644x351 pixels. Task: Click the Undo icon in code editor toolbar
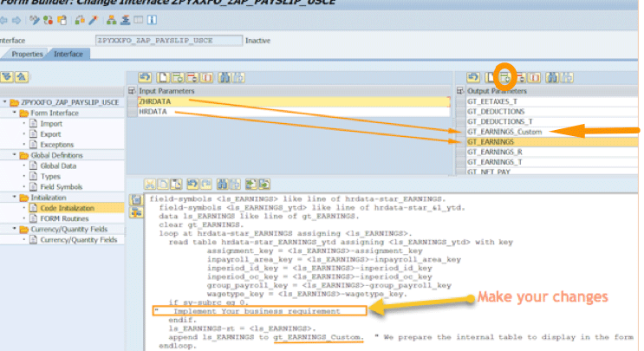(192, 185)
